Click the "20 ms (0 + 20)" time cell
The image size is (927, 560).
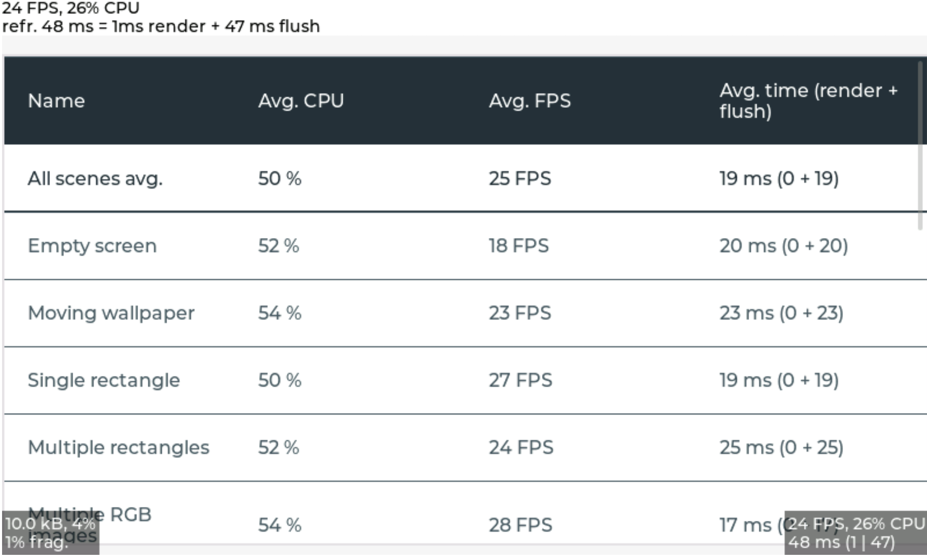[783, 246]
